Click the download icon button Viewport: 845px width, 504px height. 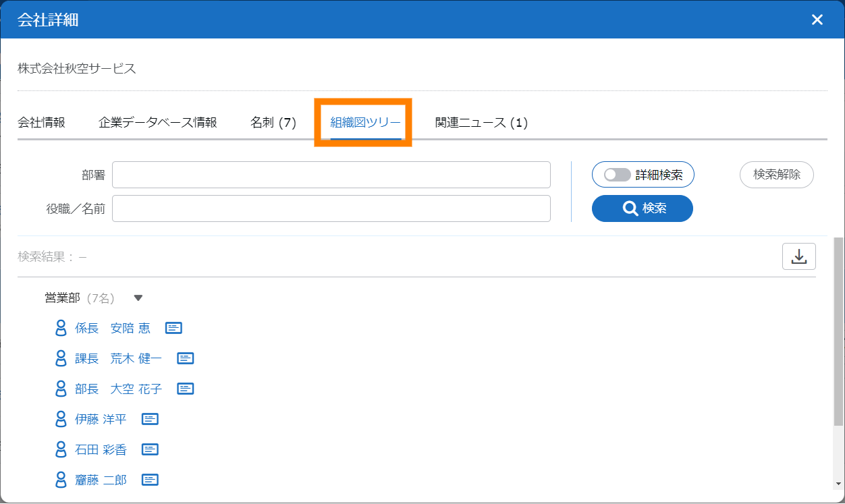pos(798,256)
